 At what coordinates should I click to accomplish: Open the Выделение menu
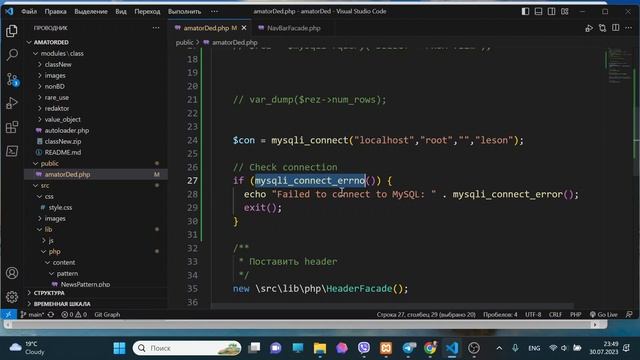pos(91,11)
